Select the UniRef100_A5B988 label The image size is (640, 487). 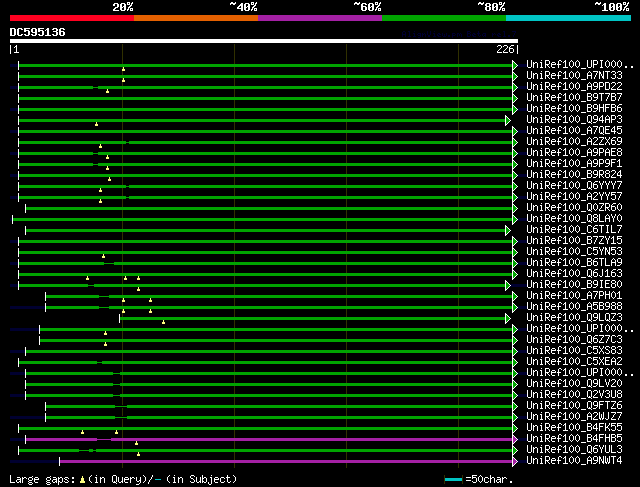[574, 307]
